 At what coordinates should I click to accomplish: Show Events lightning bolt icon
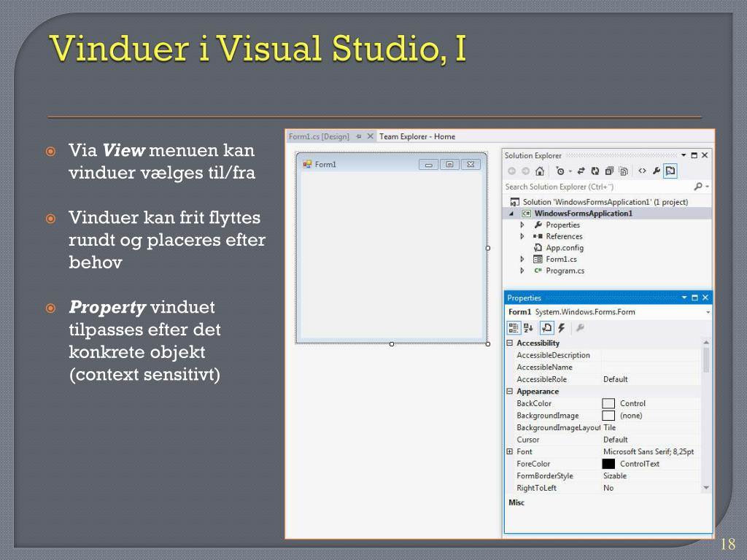562,327
